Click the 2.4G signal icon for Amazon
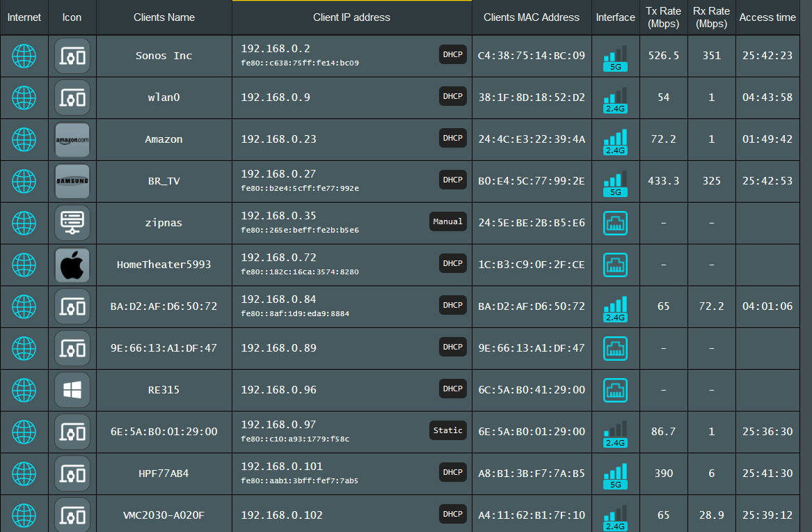812x532 pixels. coord(615,143)
